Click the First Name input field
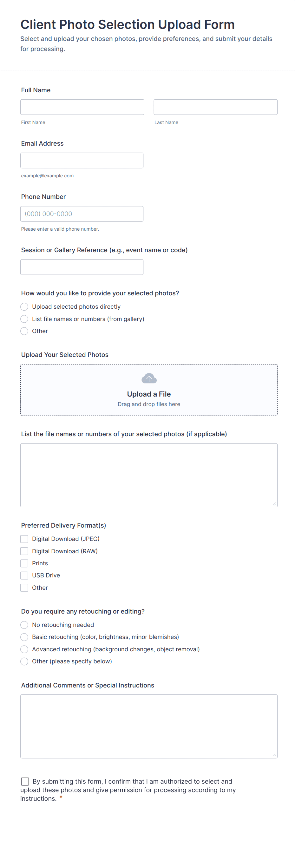Screen dimensions: 295x868 click(x=82, y=107)
